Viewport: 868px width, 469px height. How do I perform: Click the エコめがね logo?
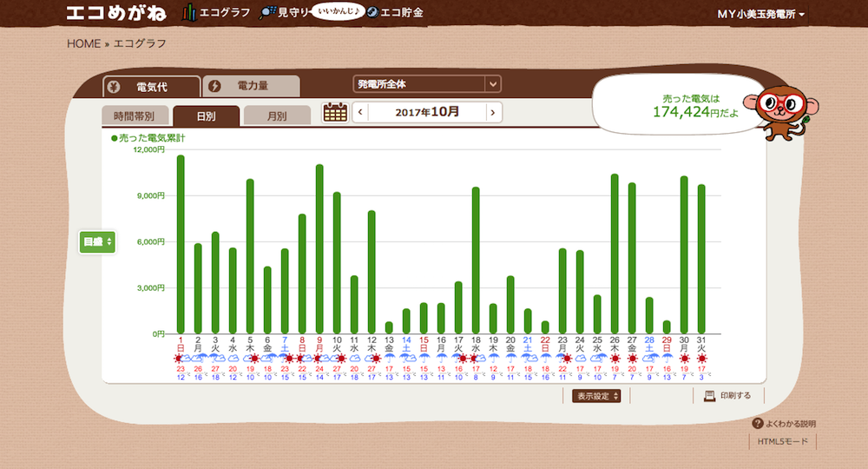tap(120, 13)
